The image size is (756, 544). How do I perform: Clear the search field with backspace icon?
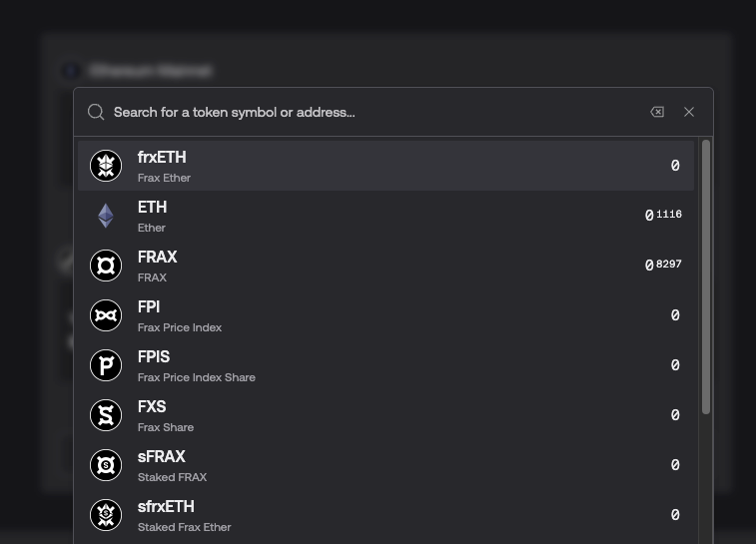(657, 112)
